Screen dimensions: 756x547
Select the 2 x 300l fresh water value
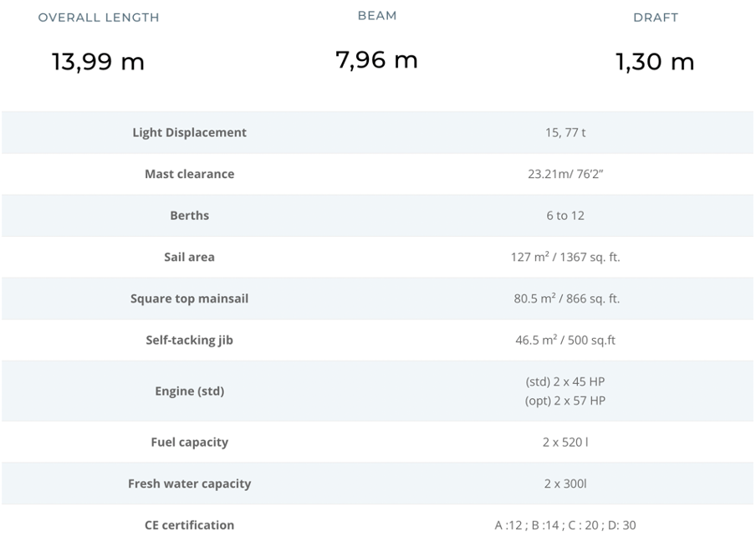tap(565, 483)
